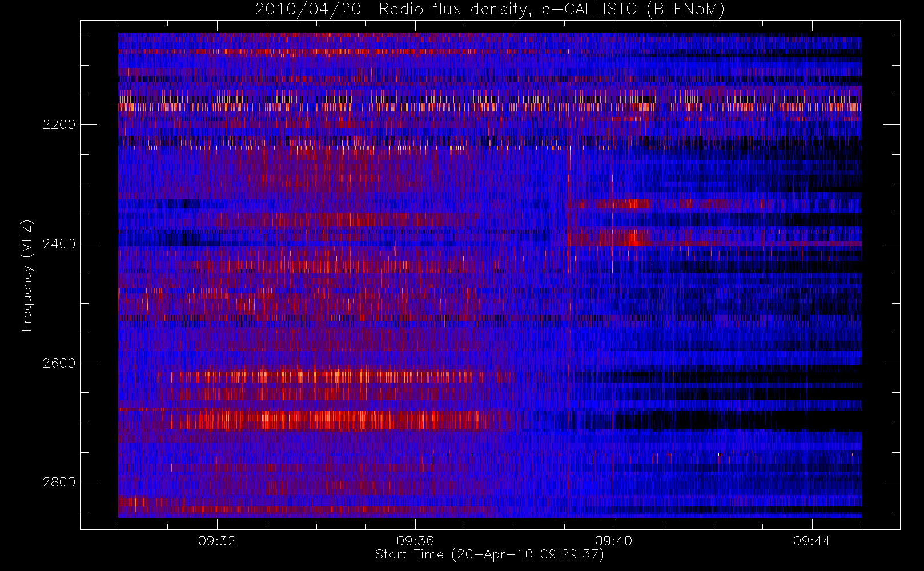Click the 09:44 time tick label
924x571 pixels.
[x=812, y=541]
